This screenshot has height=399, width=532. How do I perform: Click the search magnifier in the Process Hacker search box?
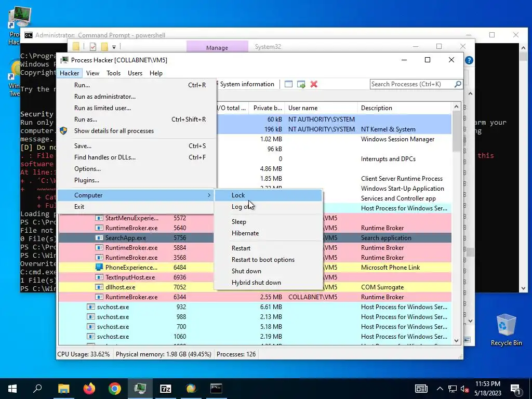tap(458, 84)
